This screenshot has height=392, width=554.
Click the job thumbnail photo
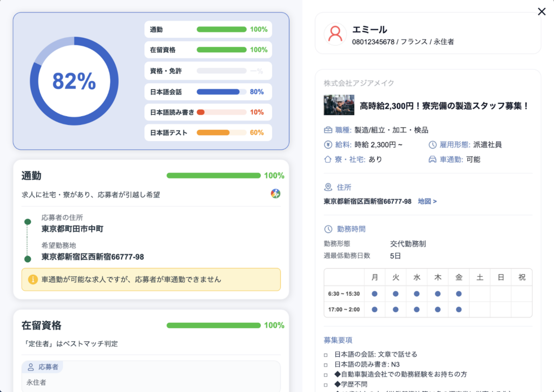click(339, 105)
